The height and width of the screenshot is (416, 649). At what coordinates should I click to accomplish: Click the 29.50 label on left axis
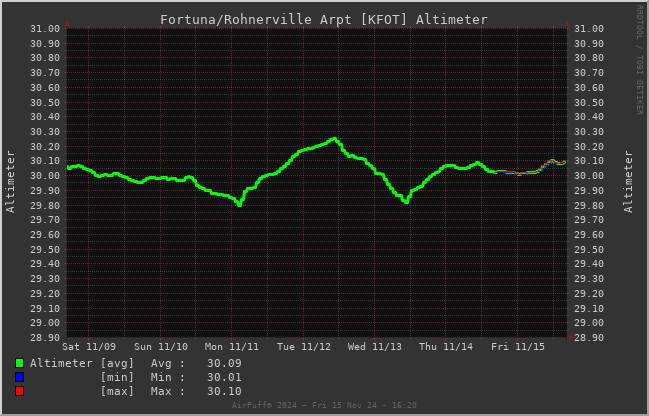click(45, 250)
